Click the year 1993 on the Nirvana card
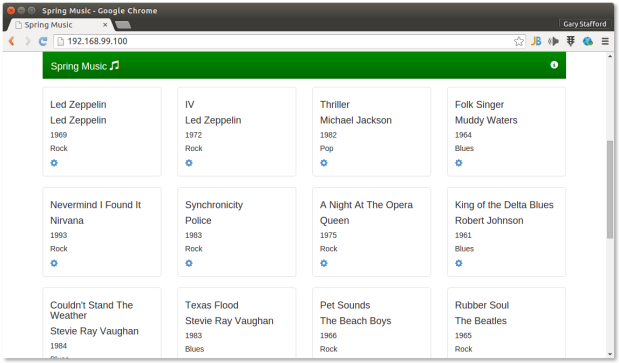The height and width of the screenshot is (363, 619). click(58, 235)
